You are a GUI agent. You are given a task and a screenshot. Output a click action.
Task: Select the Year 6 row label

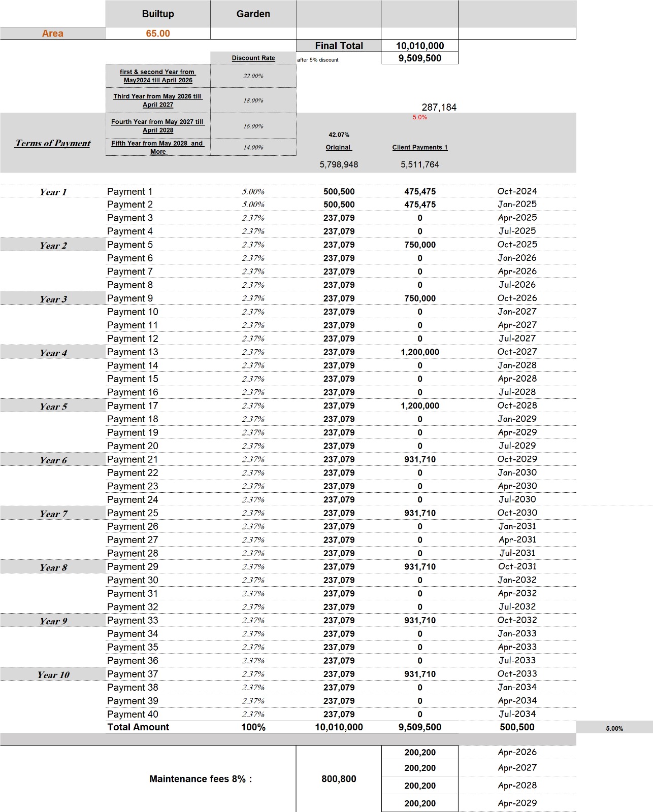(x=53, y=460)
